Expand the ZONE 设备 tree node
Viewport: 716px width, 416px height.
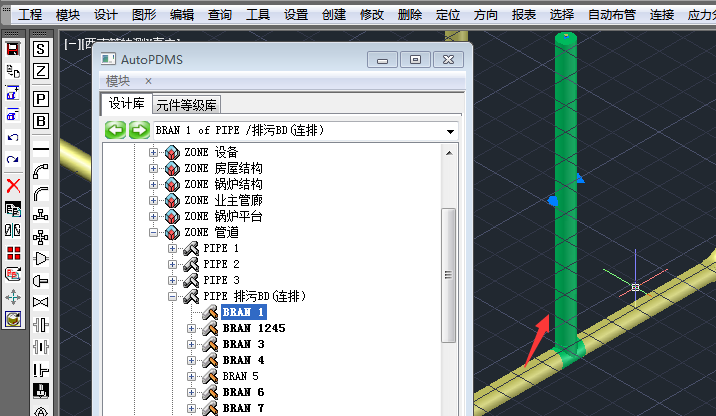(x=154, y=153)
